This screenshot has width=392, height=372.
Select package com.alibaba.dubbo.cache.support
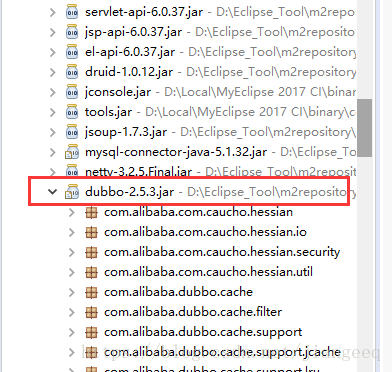pos(203,332)
